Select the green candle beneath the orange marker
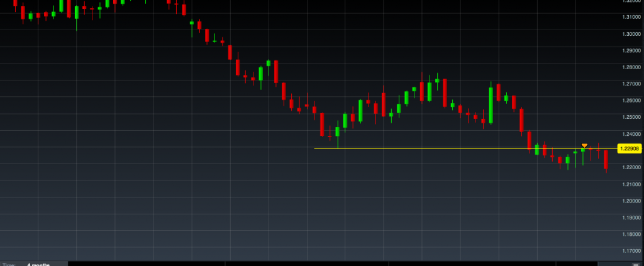The width and height of the screenshot is (644, 266). pyautogui.click(x=583, y=150)
